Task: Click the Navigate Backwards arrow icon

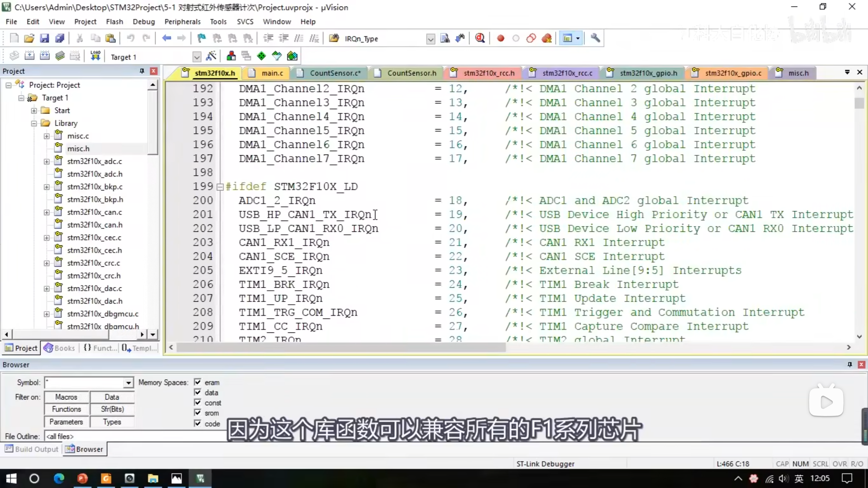Action: pos(166,38)
